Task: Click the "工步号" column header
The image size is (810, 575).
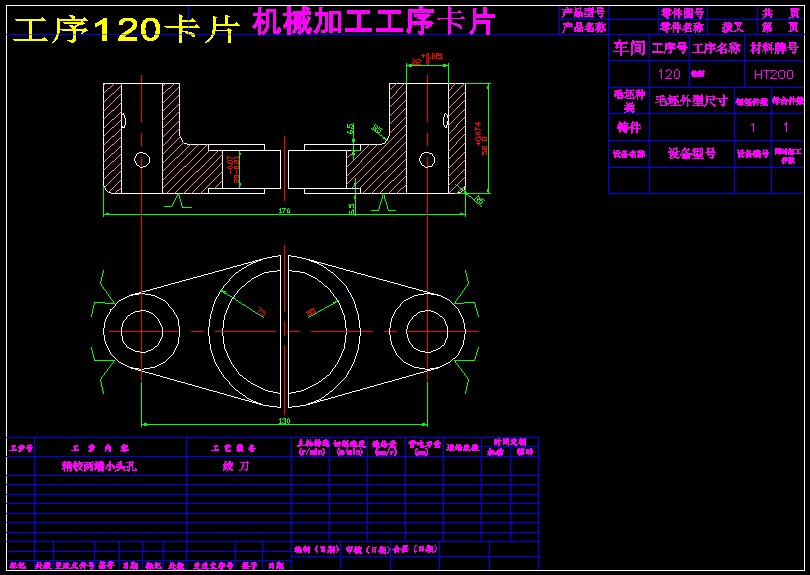Action: coord(21,448)
